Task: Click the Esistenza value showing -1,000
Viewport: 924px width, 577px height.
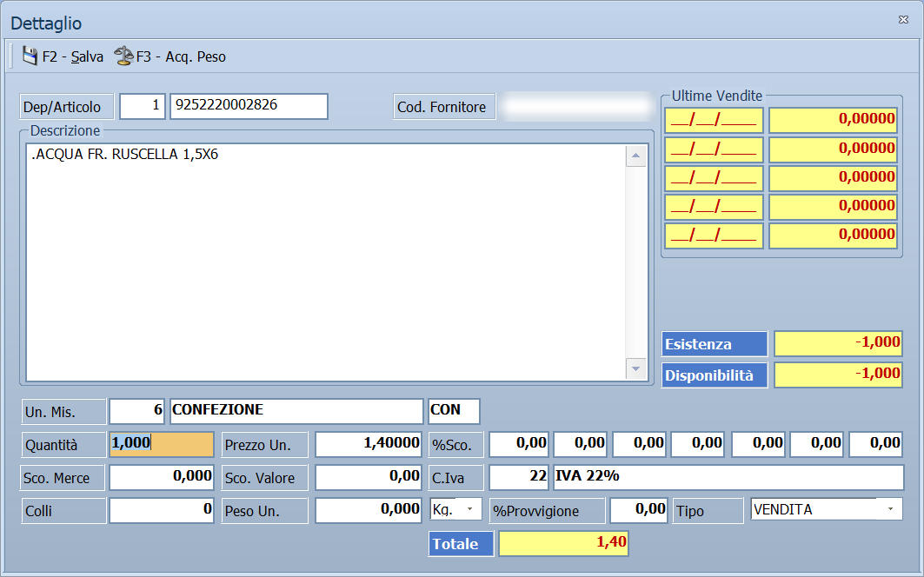Action: (838, 343)
